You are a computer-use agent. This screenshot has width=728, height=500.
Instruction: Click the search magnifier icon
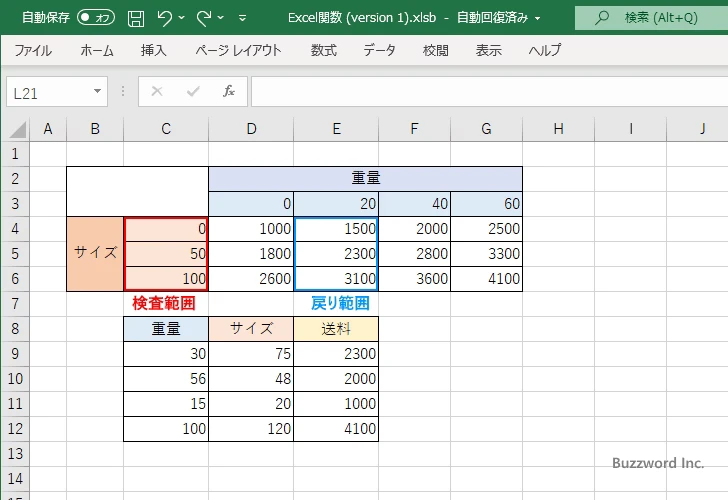point(602,18)
